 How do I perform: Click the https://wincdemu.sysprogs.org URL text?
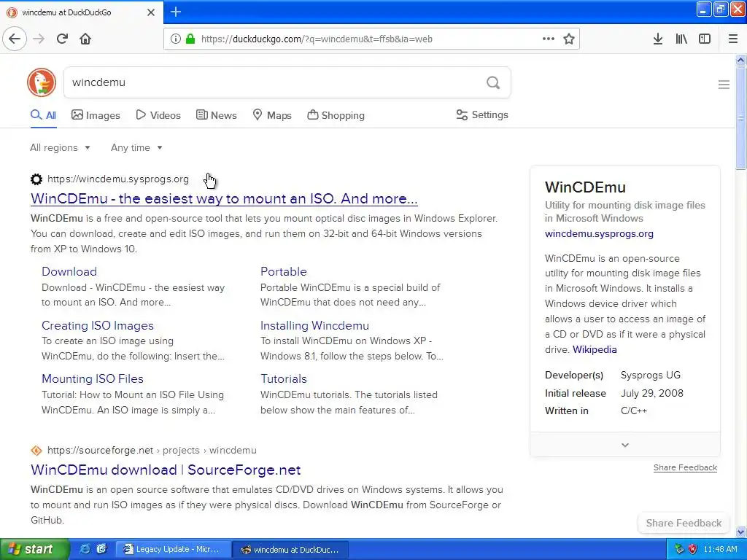coord(118,179)
